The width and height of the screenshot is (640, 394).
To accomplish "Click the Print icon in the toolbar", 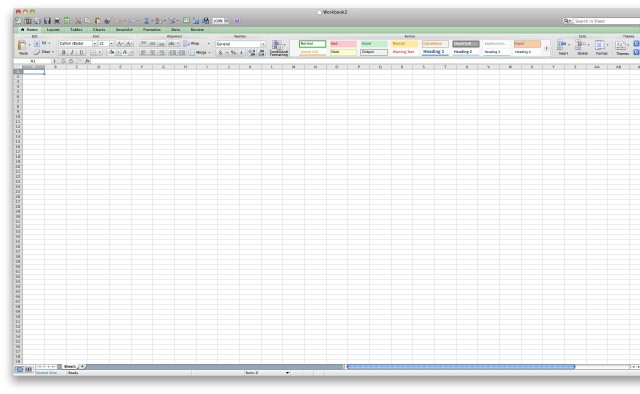I will tap(57, 21).
